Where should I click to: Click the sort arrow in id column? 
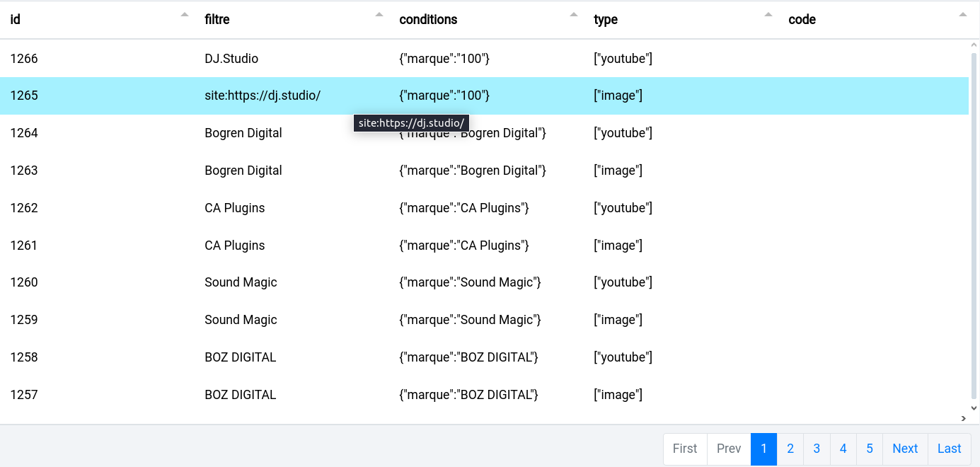coord(185,15)
